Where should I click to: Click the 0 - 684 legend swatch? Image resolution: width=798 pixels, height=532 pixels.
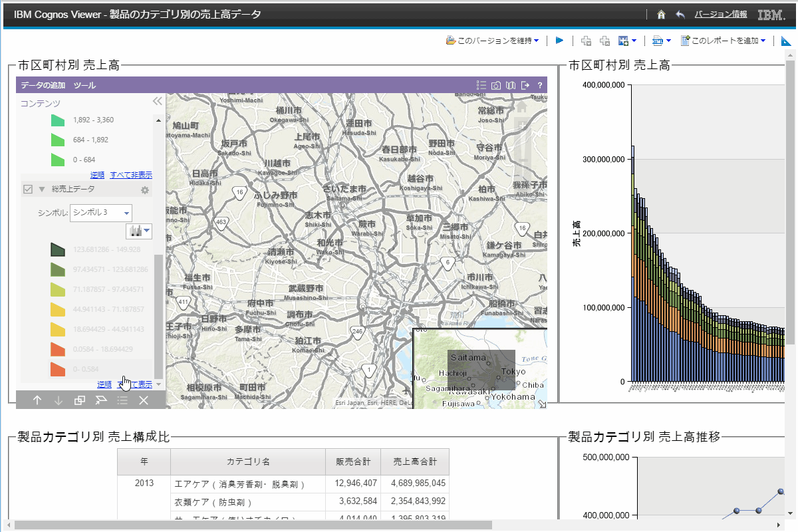tap(57, 160)
